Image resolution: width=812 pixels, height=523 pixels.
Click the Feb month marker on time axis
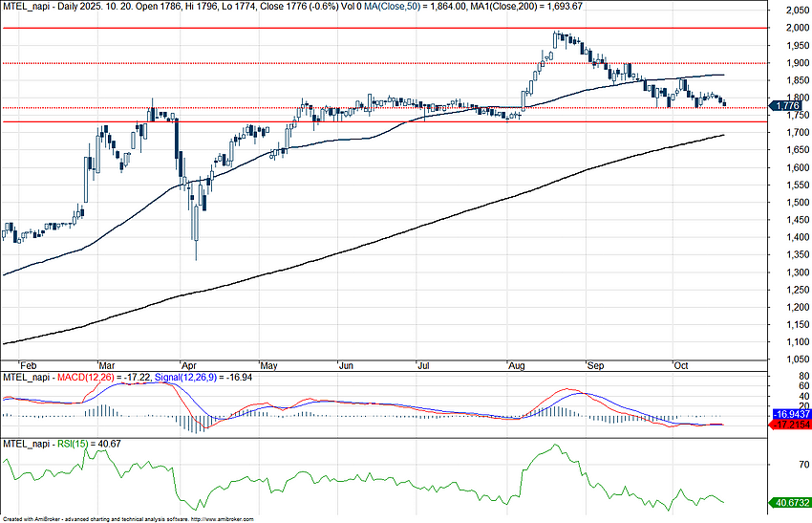coord(28,365)
